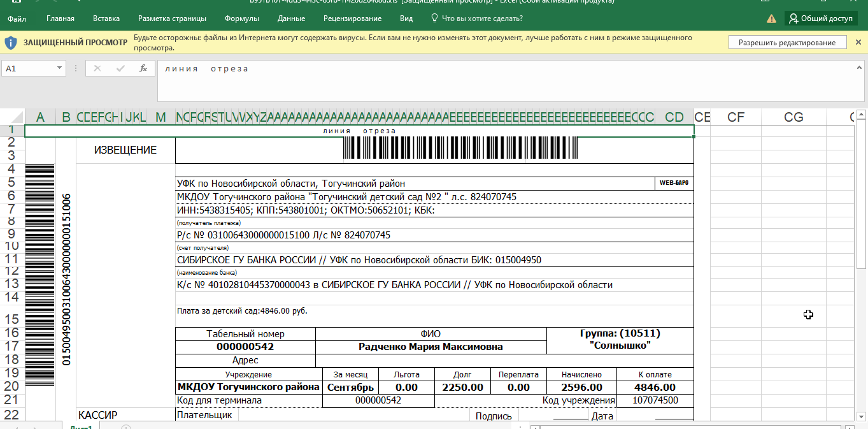The height and width of the screenshot is (429, 868).
Task: Close the protected view message bar
Action: [858, 42]
